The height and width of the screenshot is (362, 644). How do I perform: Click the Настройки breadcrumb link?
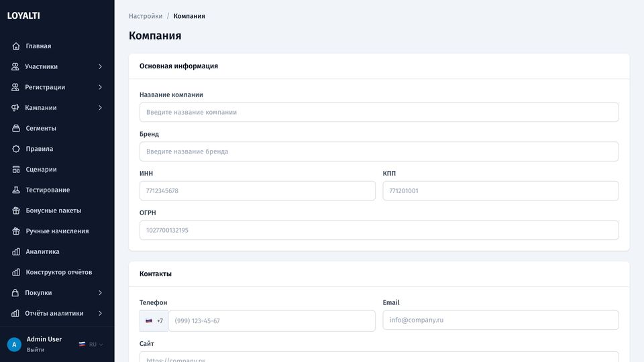[146, 16]
